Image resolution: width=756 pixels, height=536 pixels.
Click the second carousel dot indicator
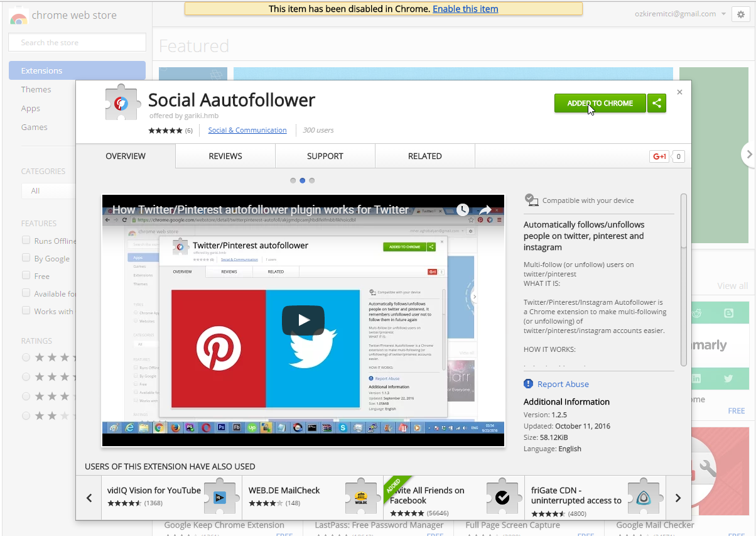pyautogui.click(x=303, y=180)
